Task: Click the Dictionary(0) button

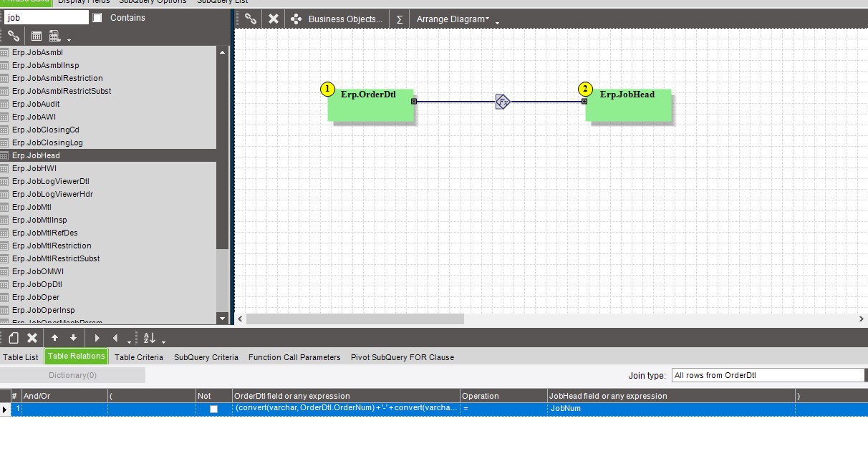Action: [72, 375]
